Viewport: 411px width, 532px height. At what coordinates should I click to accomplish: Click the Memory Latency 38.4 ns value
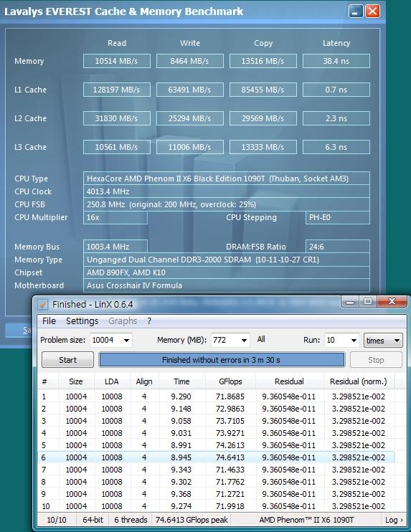point(336,61)
